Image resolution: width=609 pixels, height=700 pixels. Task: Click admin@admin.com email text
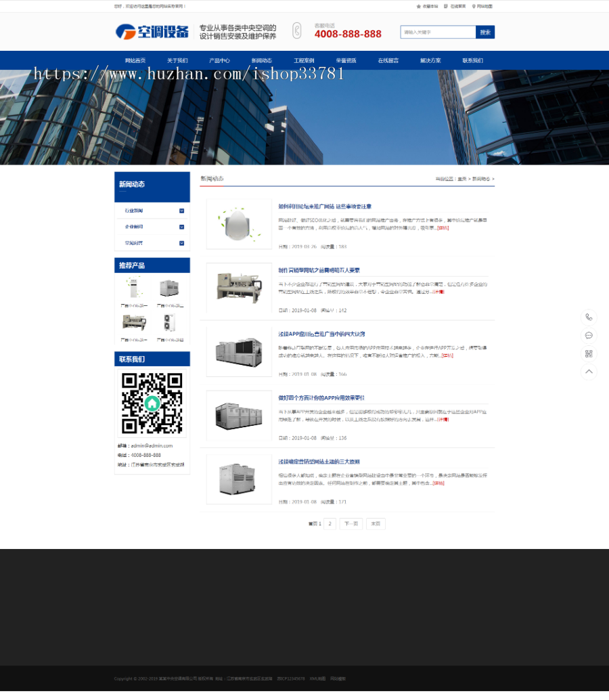point(152,445)
